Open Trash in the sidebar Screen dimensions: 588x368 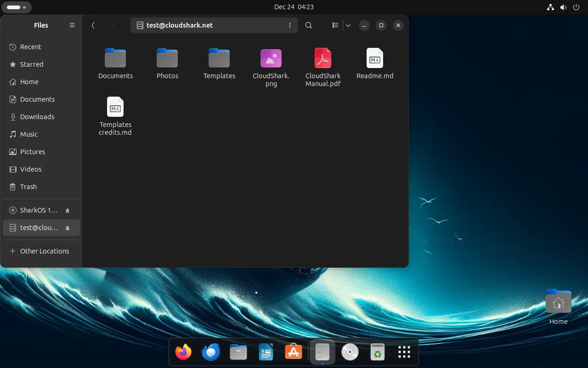pyautogui.click(x=41, y=187)
